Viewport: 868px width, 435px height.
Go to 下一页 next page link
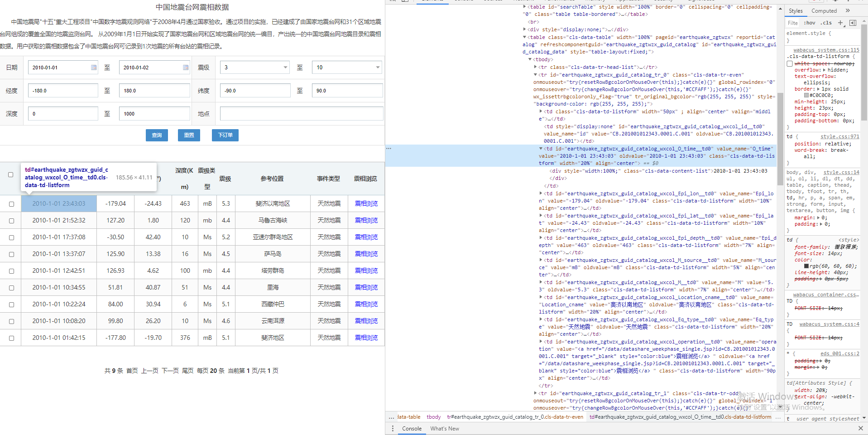(170, 371)
